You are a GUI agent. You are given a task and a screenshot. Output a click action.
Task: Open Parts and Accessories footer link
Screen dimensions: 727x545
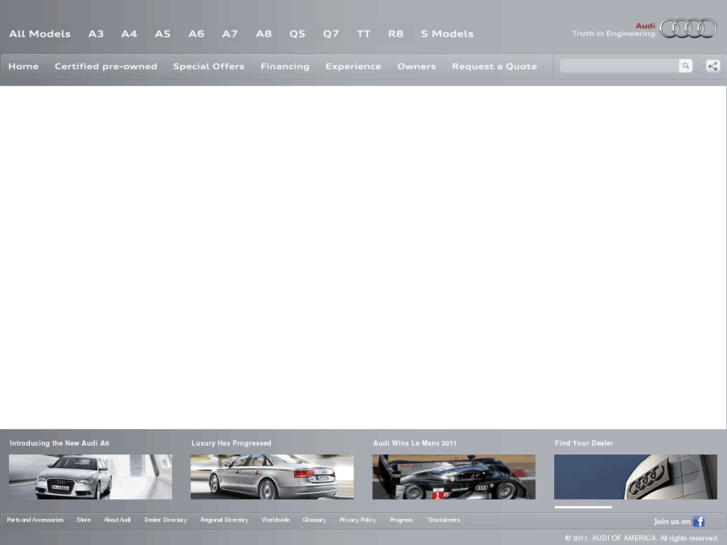35,520
